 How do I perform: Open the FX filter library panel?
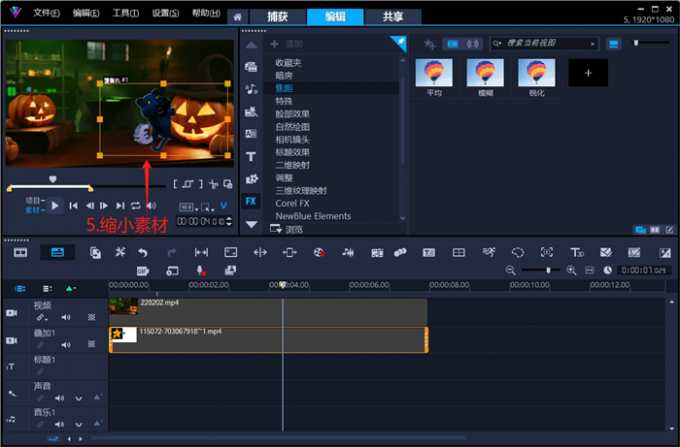[251, 201]
